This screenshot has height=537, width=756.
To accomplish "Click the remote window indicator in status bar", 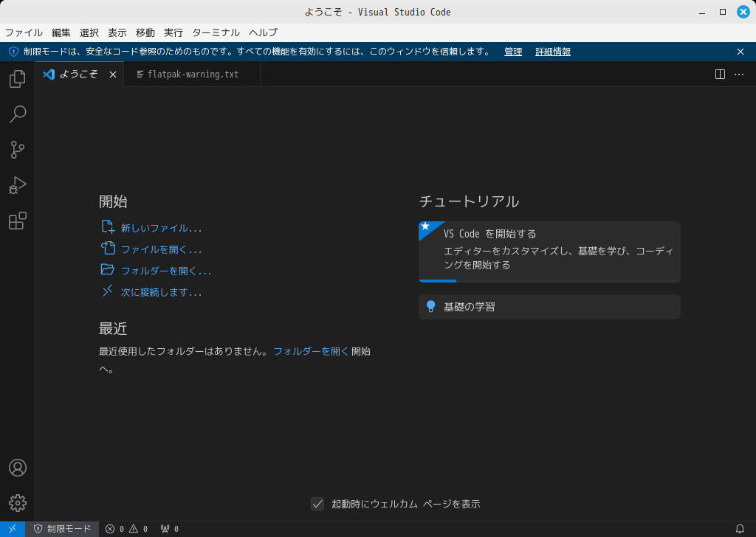I will (13, 529).
